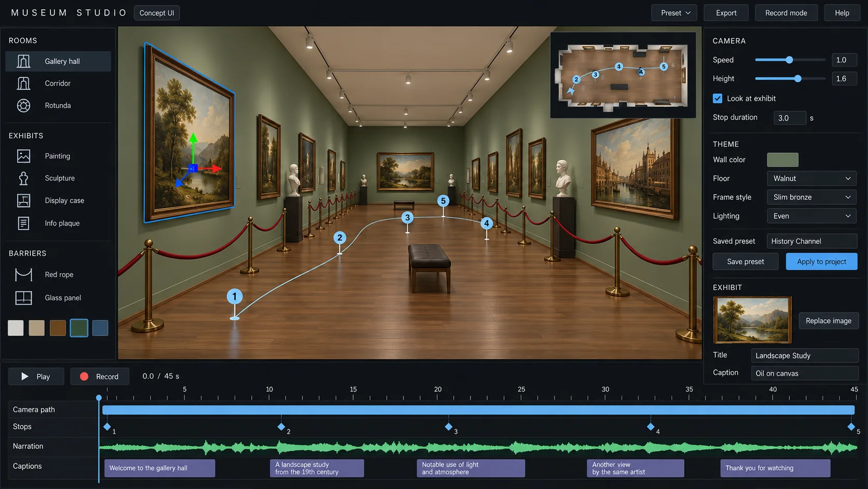868x489 pixels.
Task: Click the red X-axis gizmo arrow
Action: [216, 168]
